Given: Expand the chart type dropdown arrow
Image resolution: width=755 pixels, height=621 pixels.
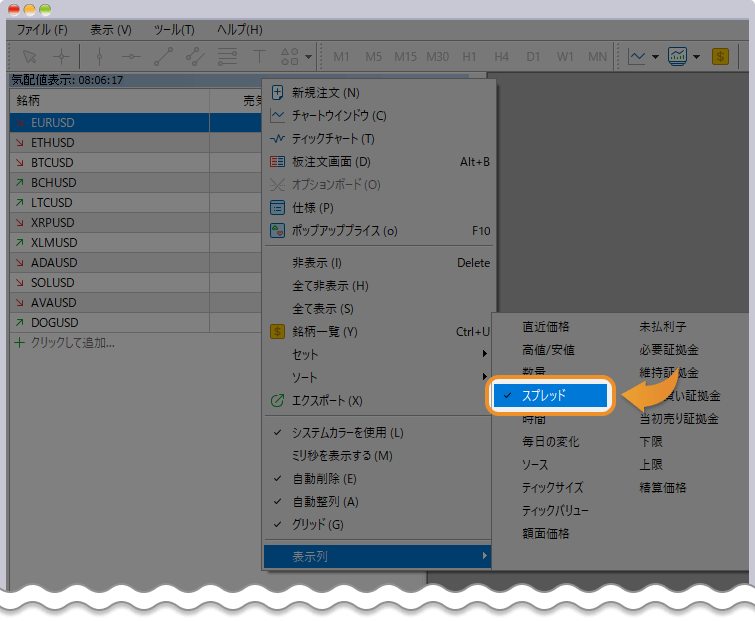Looking at the screenshot, I should (x=655, y=57).
